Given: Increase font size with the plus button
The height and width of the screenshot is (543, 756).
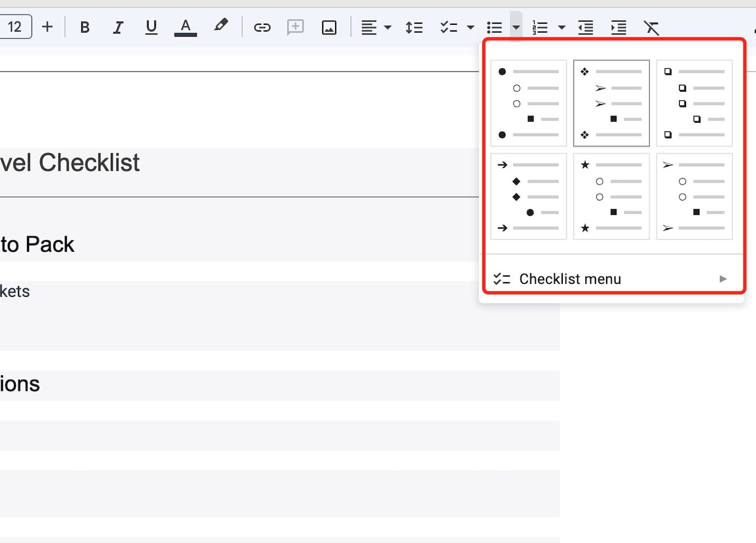Looking at the screenshot, I should (x=47, y=26).
